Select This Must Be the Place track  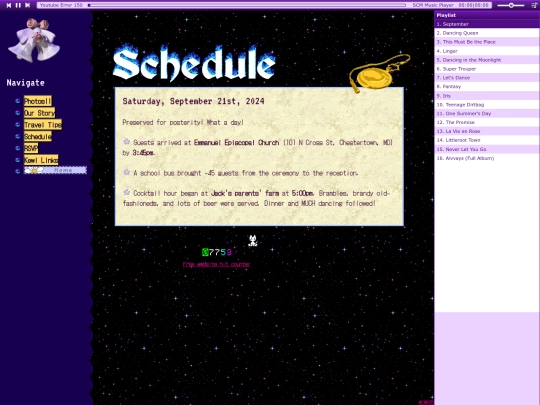[487, 42]
